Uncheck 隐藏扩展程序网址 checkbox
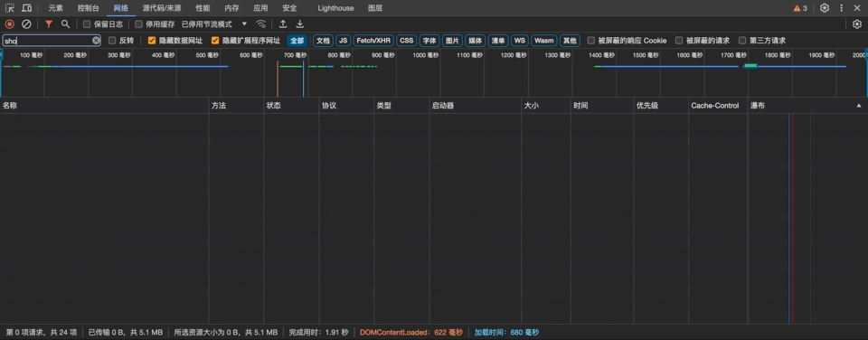868x340 pixels. pyautogui.click(x=215, y=41)
